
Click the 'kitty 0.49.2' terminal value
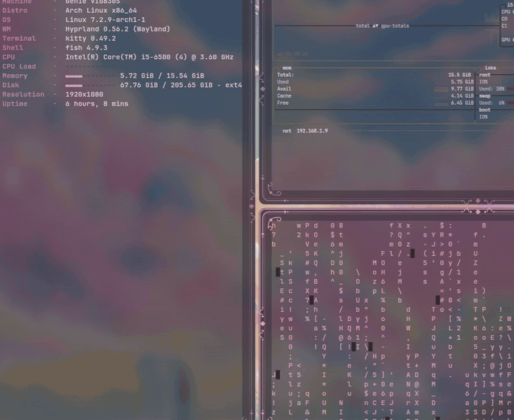(x=91, y=39)
